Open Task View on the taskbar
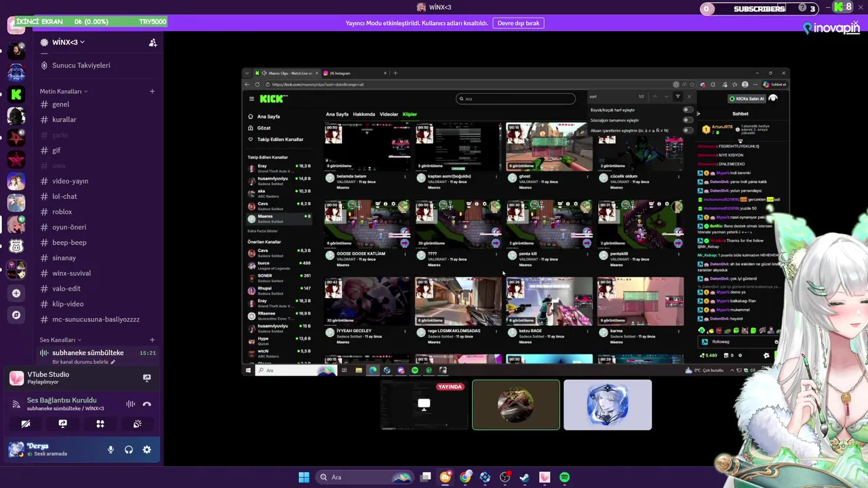This screenshot has height=488, width=868. (x=426, y=477)
